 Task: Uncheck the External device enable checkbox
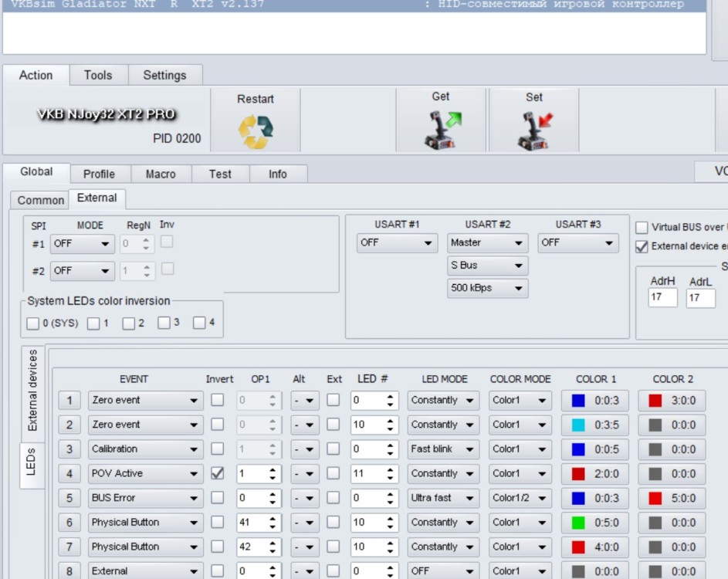pyautogui.click(x=640, y=246)
